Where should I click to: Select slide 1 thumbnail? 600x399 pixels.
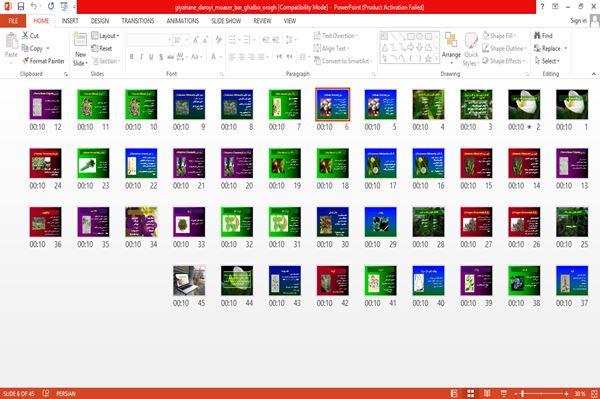[572, 104]
